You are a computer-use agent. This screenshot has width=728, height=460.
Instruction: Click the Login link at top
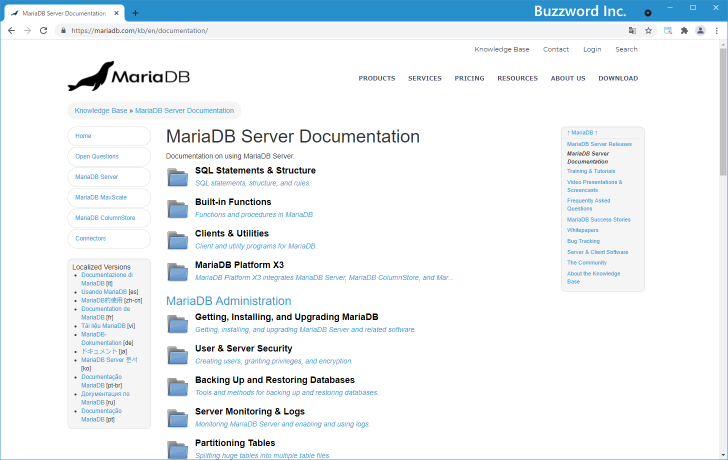[x=592, y=49]
